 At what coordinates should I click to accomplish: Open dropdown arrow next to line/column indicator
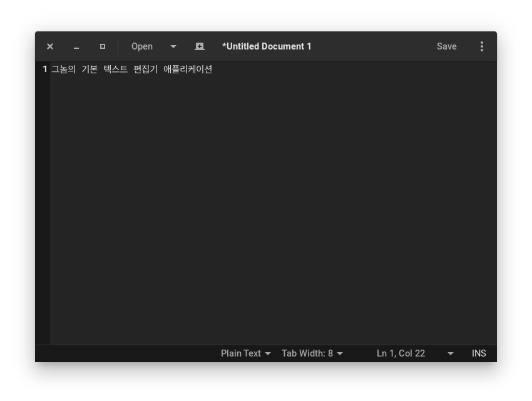451,353
